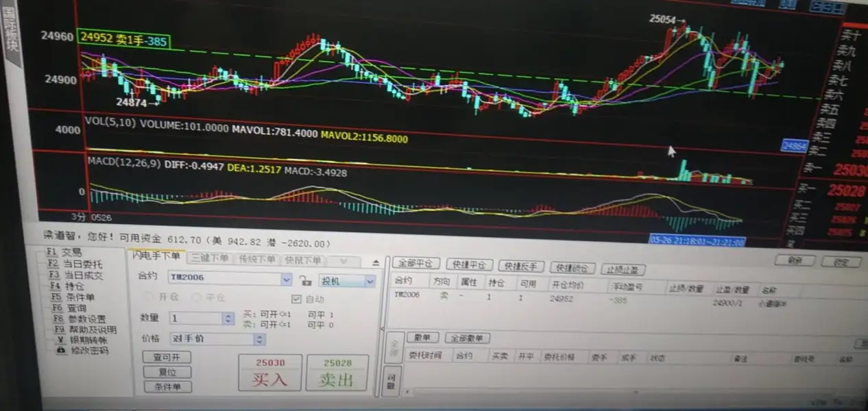Collapse the order panel using the eject icon
Screen dimensions: 868x411
pyautogui.click(x=376, y=261)
